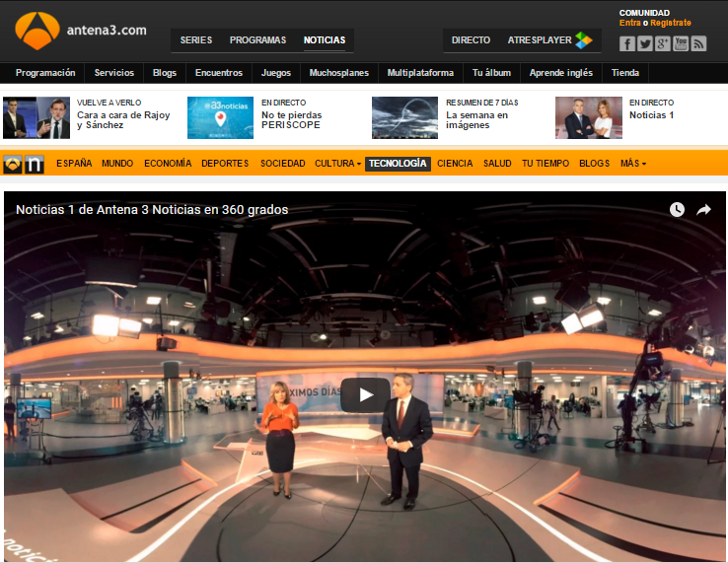This screenshot has height=563, width=728.
Task: Open the Facebook social icon
Action: tap(626, 43)
